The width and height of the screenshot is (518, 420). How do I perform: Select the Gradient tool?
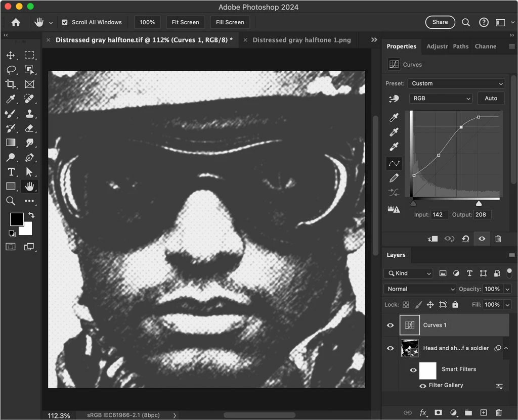tap(11, 143)
